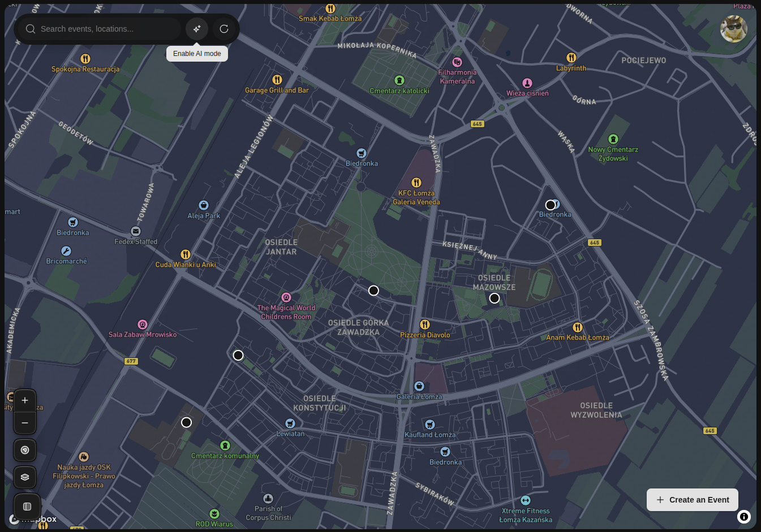
Task: Click the Create an Event button
Action: click(692, 500)
